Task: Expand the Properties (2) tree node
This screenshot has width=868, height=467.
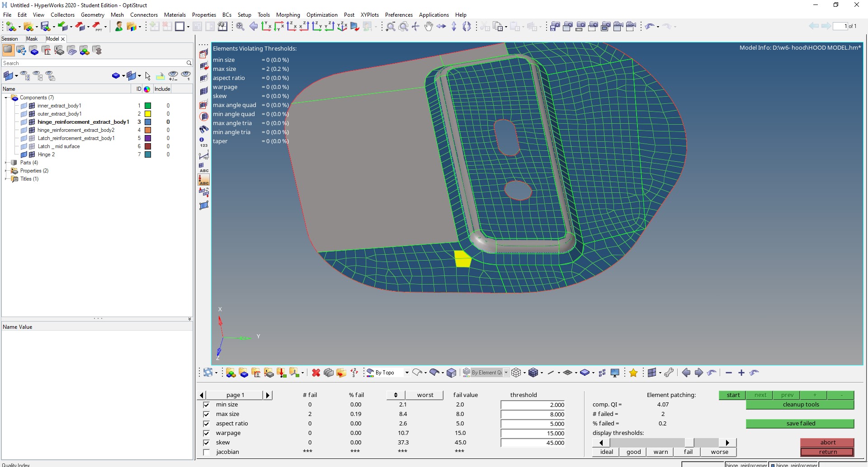Action: tap(6, 171)
